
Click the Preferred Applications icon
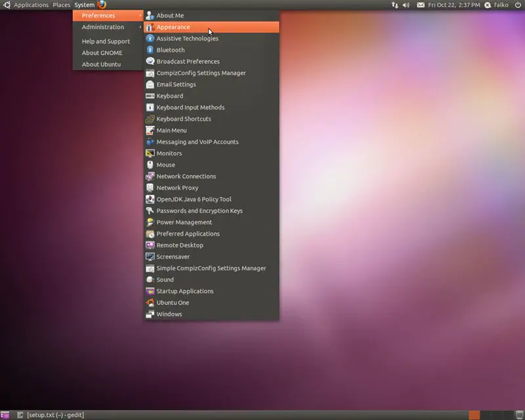(150, 234)
